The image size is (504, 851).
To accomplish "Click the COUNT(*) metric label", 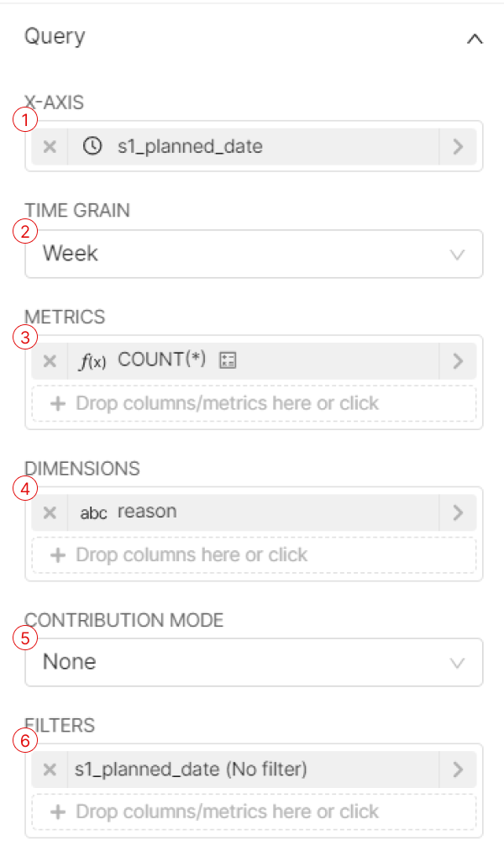I will click(161, 360).
